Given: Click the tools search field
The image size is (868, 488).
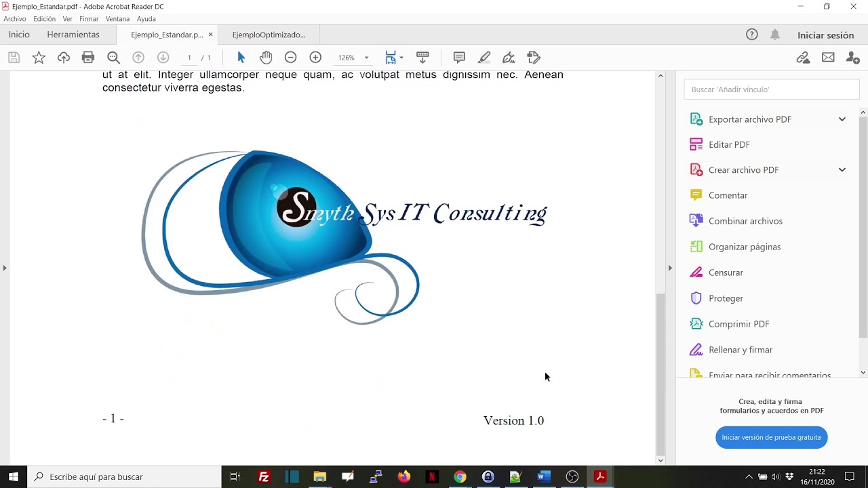Looking at the screenshot, I should 771,89.
